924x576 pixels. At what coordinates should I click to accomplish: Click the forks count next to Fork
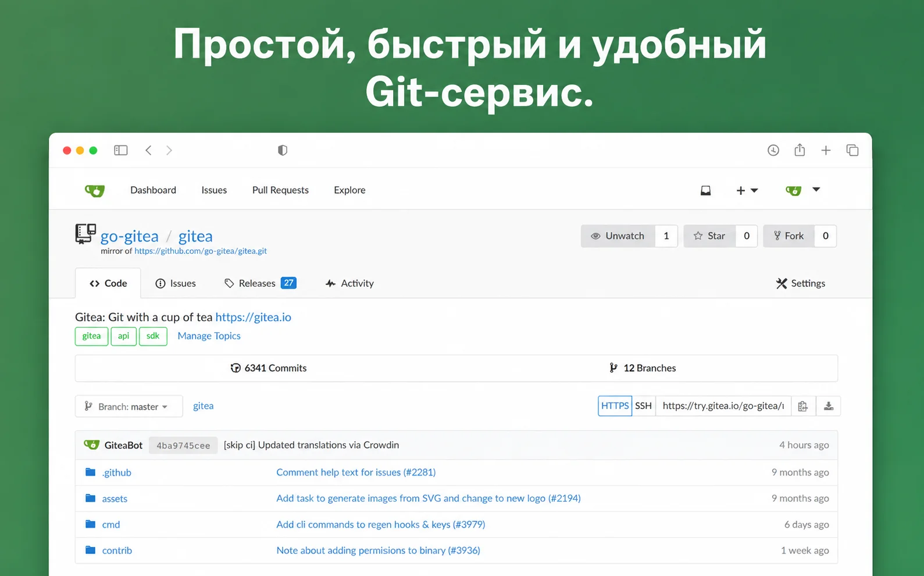(825, 236)
